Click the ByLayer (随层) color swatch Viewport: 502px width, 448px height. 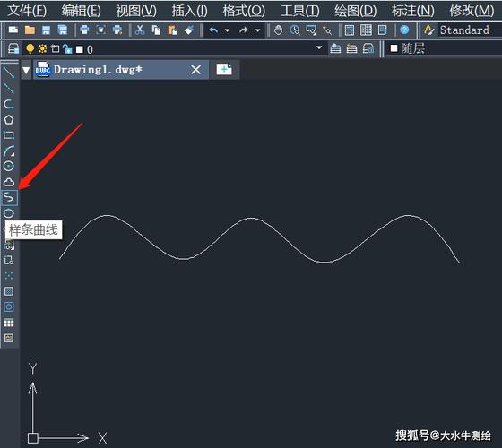pyautogui.click(x=394, y=48)
